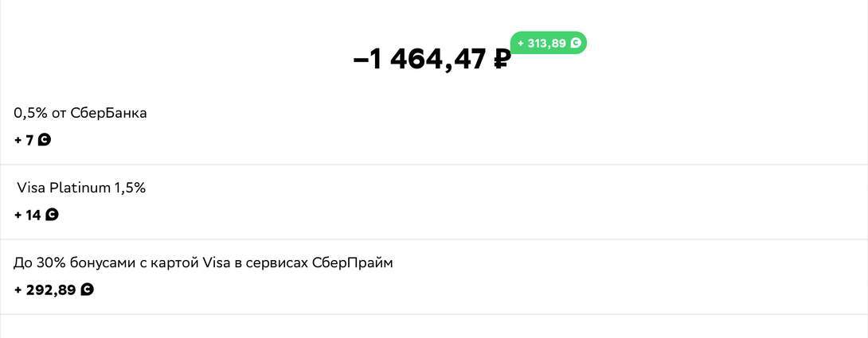Click the bonus icon beside + 7
Image resolution: width=868 pixels, height=338 pixels.
(x=45, y=140)
